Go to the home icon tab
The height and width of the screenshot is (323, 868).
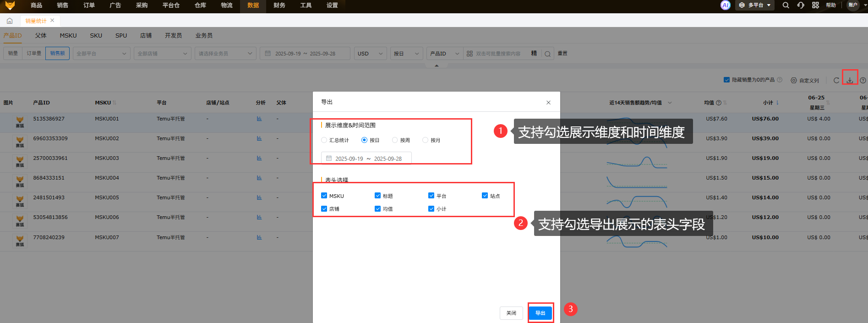tap(10, 21)
